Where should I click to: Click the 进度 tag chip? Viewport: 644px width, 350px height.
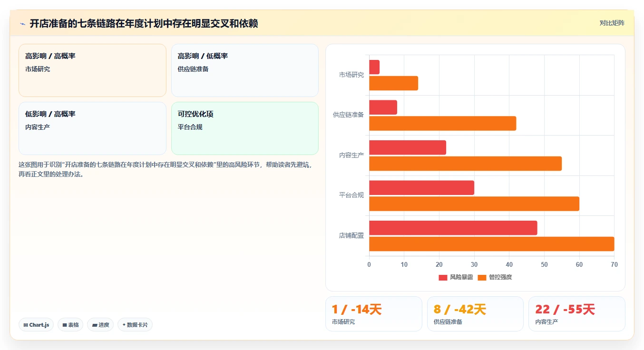click(x=100, y=325)
